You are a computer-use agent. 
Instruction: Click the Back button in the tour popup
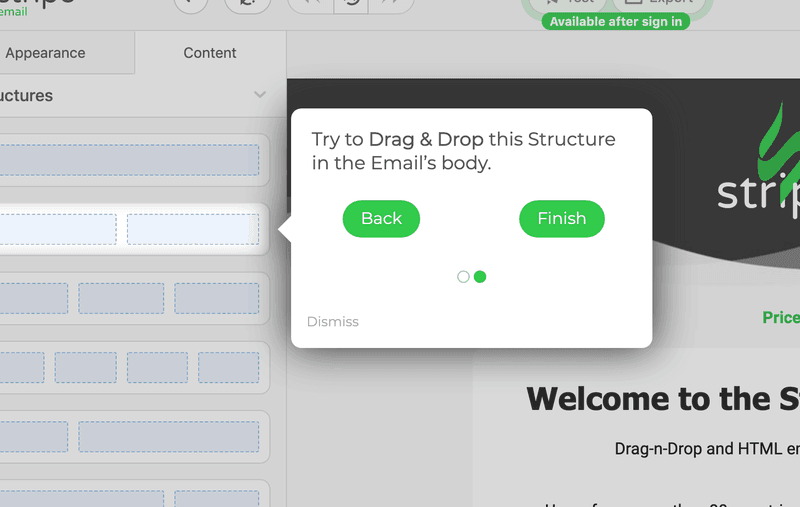click(381, 219)
